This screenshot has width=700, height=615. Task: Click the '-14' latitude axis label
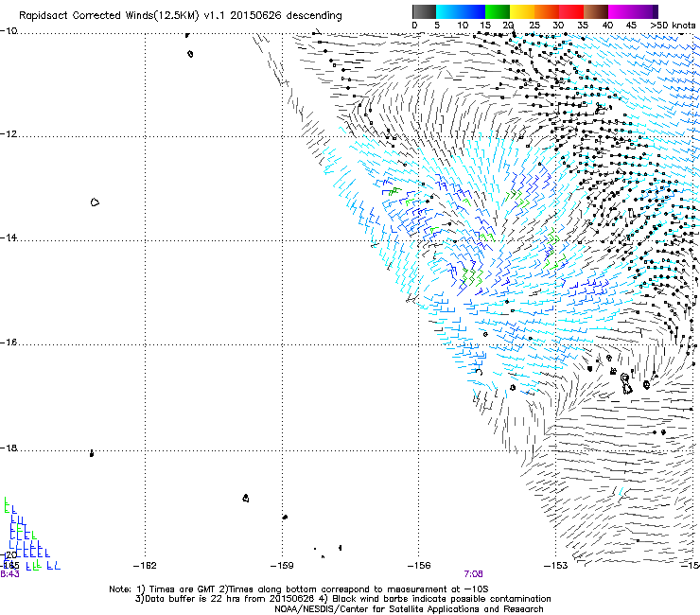[9, 237]
